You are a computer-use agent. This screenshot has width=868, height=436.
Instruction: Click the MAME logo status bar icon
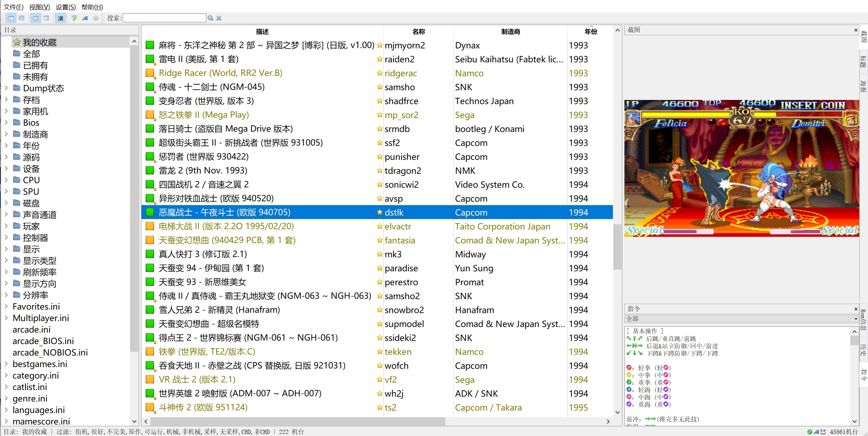(816, 432)
